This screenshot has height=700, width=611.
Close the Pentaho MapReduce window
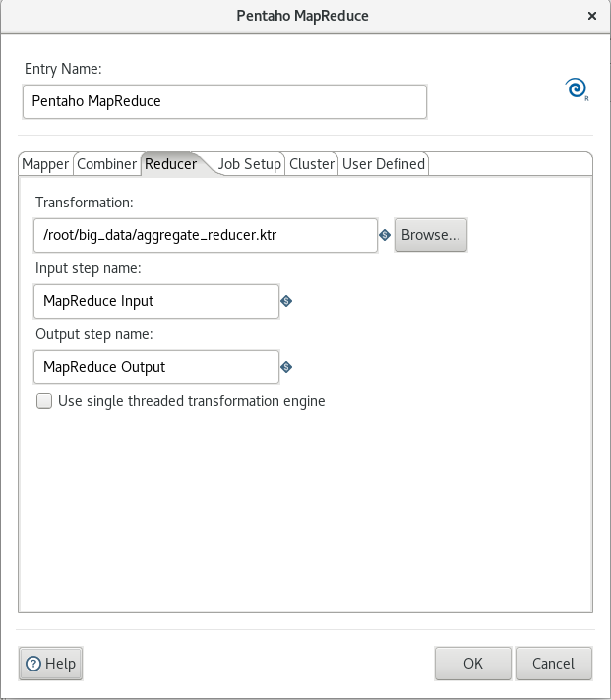tap(592, 16)
